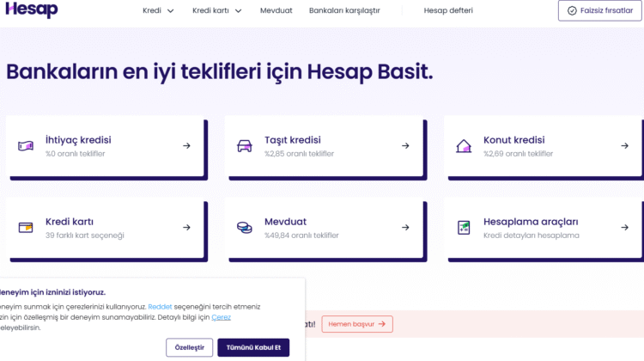Image resolution: width=644 pixels, height=361 pixels.
Task: Click the Konut kredisi house icon
Action: (463, 146)
